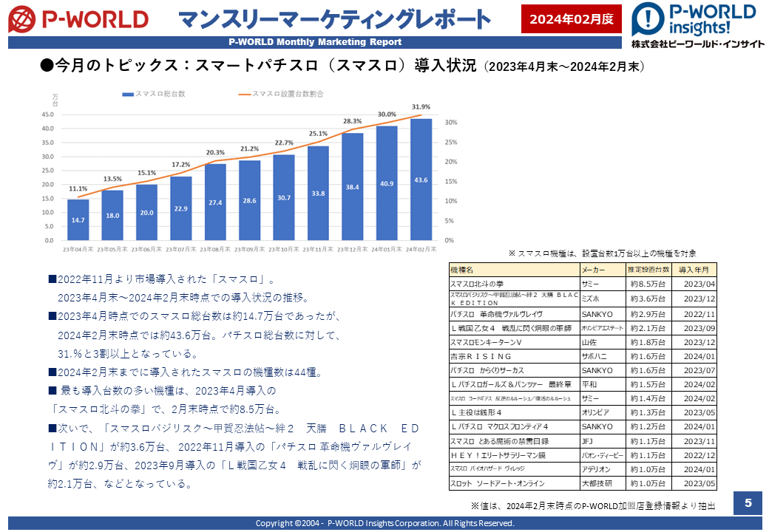
Task: Click the 約1.2万台 cell
Action: pos(648,426)
